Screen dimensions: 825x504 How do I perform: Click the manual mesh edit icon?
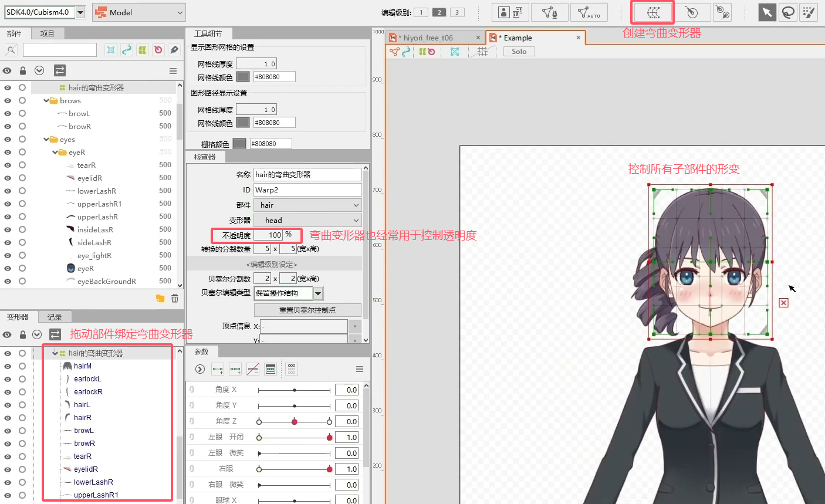coord(550,12)
